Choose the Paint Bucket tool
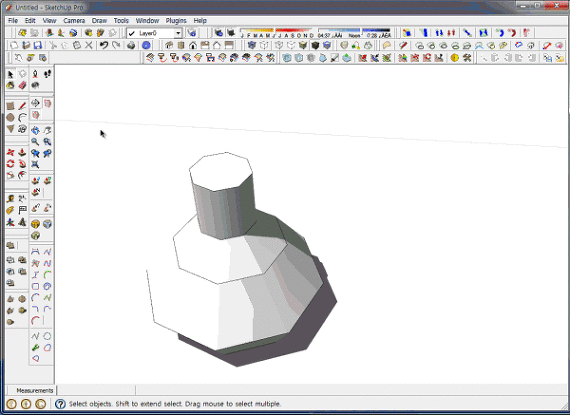 (x=10, y=85)
